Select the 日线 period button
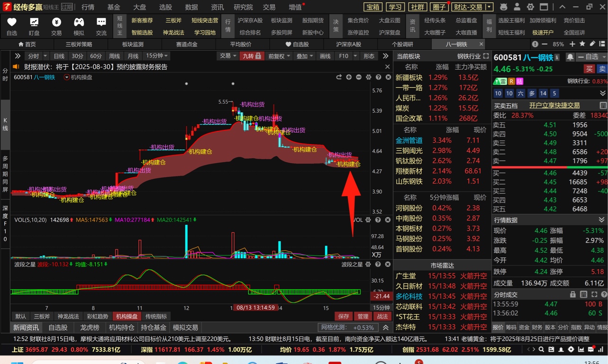 [59, 56]
